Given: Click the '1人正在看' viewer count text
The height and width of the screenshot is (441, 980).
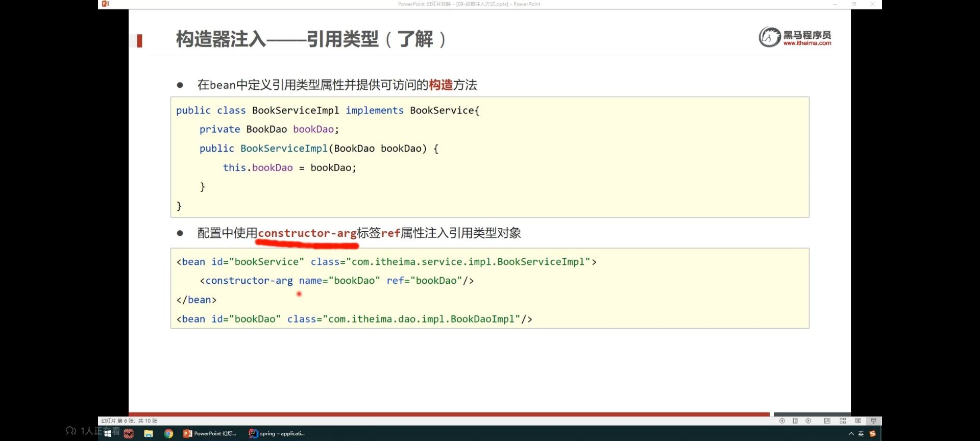Looking at the screenshot, I should (100, 431).
